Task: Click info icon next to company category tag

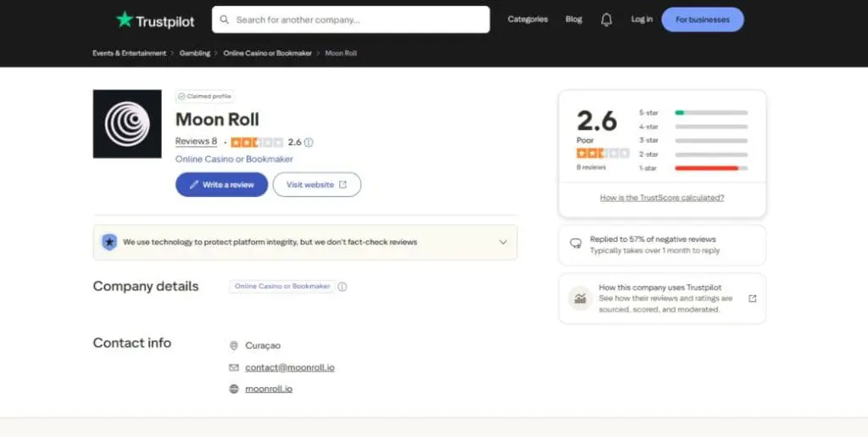Action: 342,287
